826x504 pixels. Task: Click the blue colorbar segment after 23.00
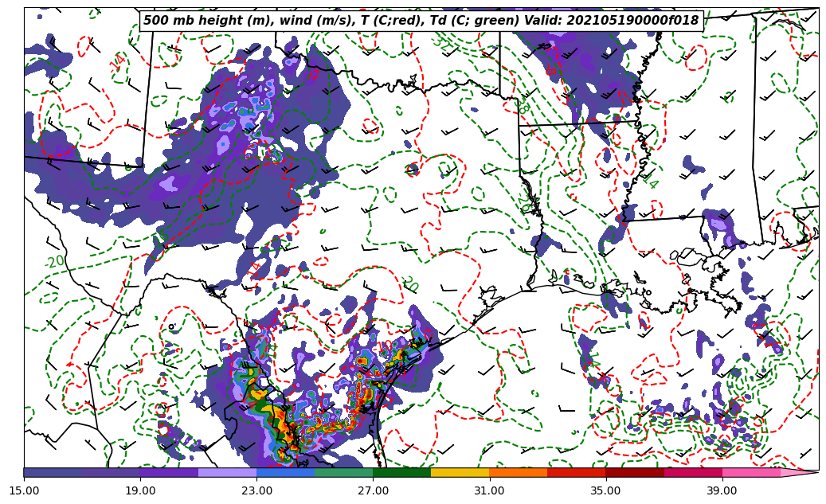[x=285, y=472]
